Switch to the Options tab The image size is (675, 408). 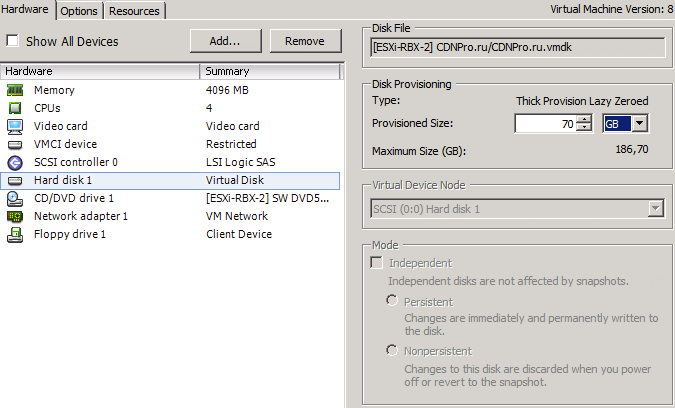pyautogui.click(x=79, y=11)
